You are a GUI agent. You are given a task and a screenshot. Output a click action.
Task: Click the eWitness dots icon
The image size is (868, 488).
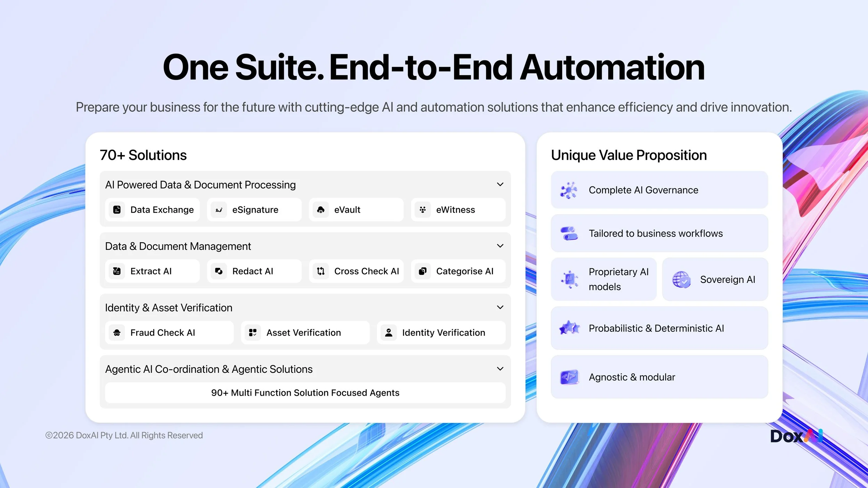(x=423, y=210)
